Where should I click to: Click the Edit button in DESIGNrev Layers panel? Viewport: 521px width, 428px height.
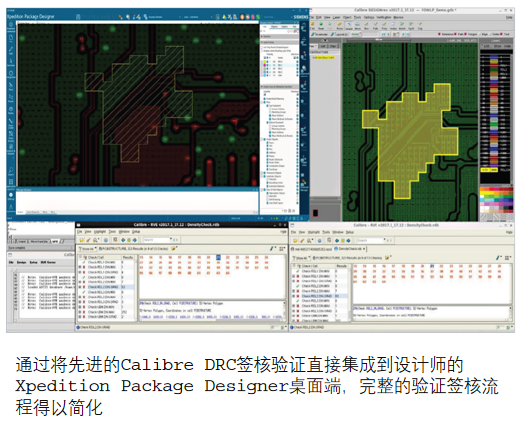click(x=486, y=46)
